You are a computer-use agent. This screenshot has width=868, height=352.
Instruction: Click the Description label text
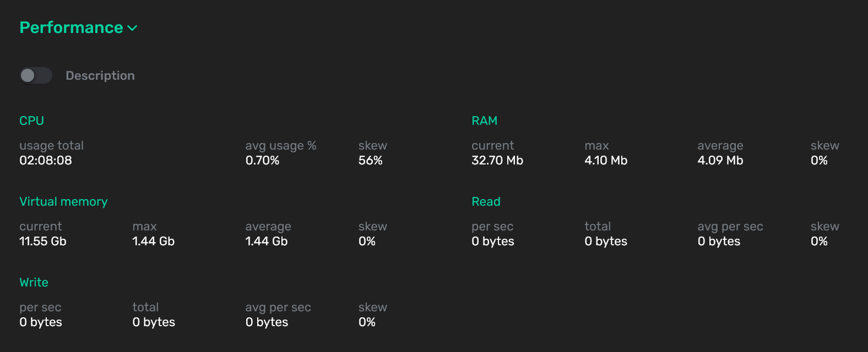tap(100, 75)
